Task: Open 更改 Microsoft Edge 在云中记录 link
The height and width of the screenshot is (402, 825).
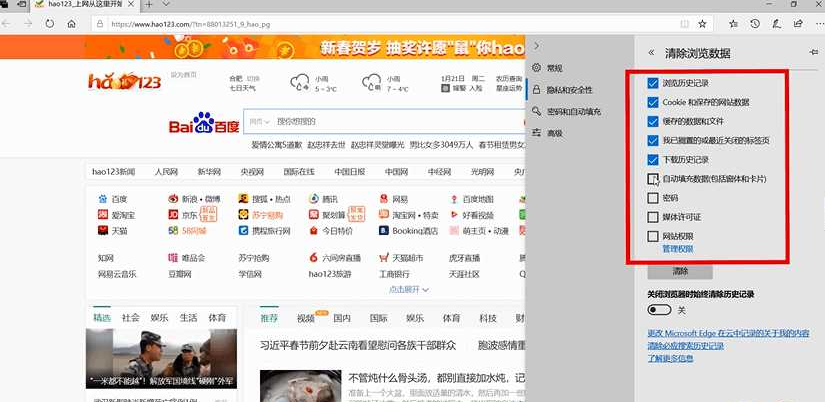Action: (x=728, y=334)
